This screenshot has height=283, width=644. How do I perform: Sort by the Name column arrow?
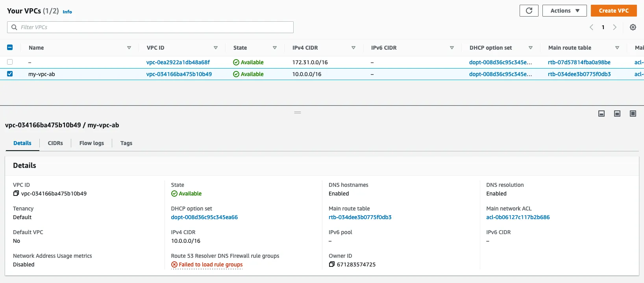pos(129,48)
